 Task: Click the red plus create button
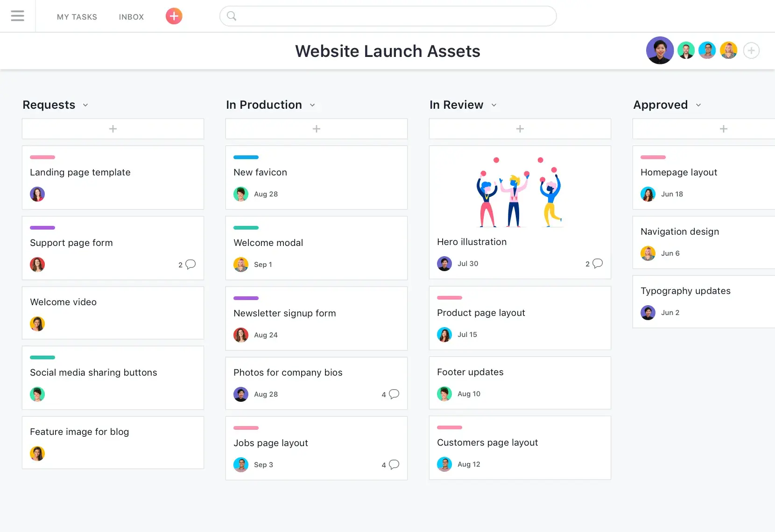tap(174, 16)
